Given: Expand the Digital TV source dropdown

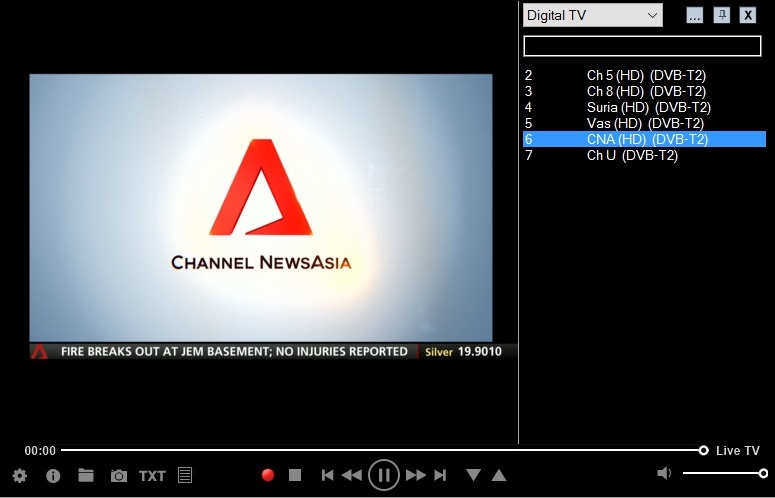Looking at the screenshot, I should pos(593,15).
